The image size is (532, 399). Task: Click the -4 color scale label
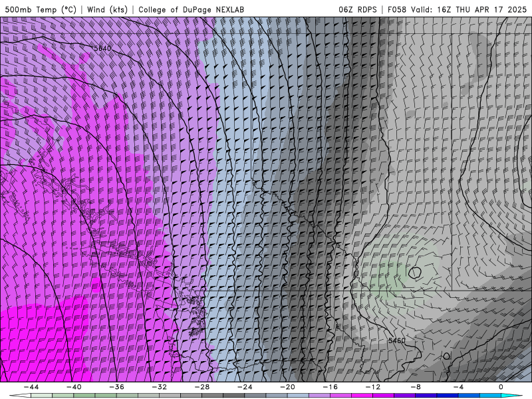[459, 387]
